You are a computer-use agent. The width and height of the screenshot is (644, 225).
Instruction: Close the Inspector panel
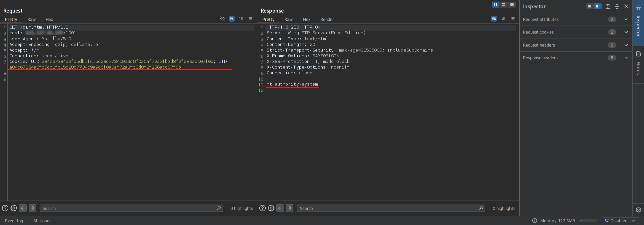[626, 6]
